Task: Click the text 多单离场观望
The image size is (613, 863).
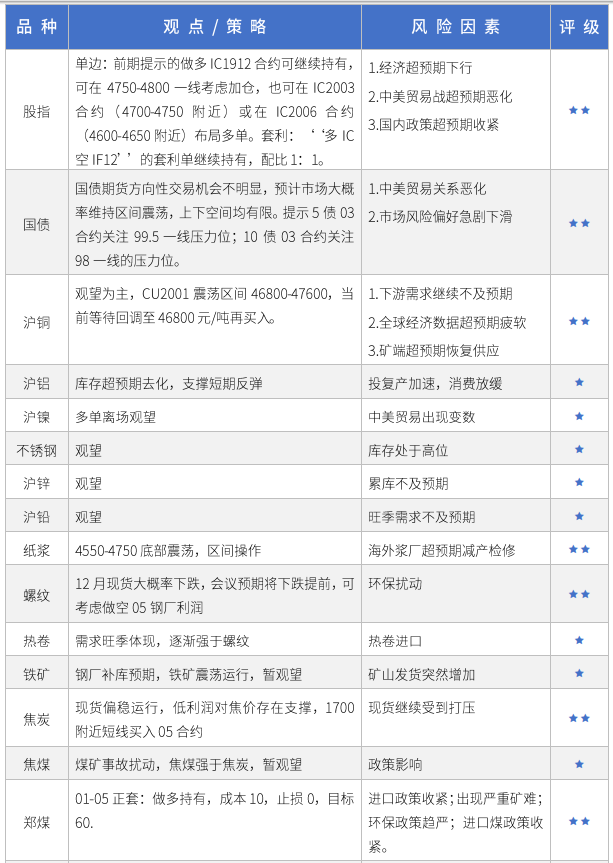Action: pyautogui.click(x=116, y=417)
